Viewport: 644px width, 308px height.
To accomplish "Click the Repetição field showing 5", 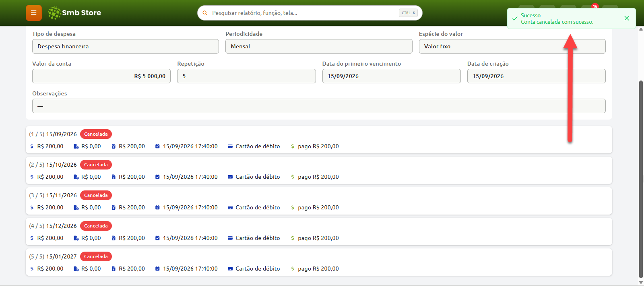I will pos(246,76).
